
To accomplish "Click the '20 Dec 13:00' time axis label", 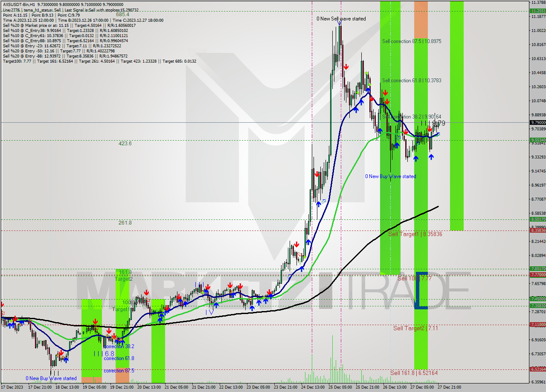I will pos(150,388).
